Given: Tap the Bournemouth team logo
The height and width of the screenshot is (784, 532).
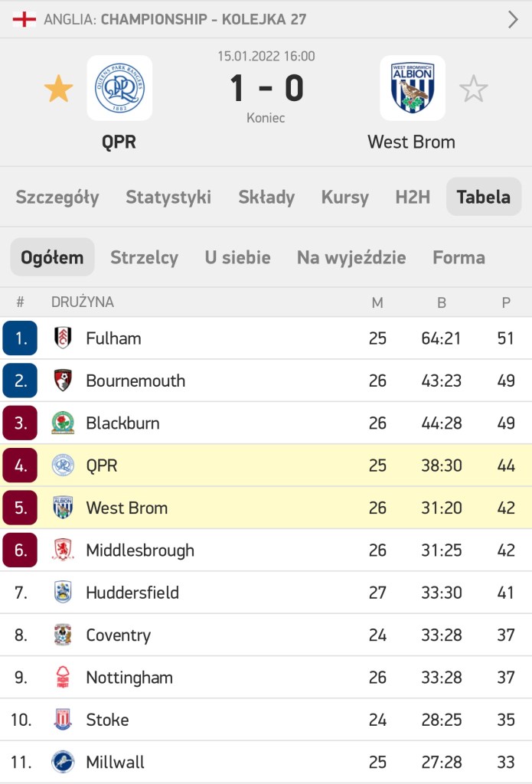Looking at the screenshot, I should click(63, 381).
